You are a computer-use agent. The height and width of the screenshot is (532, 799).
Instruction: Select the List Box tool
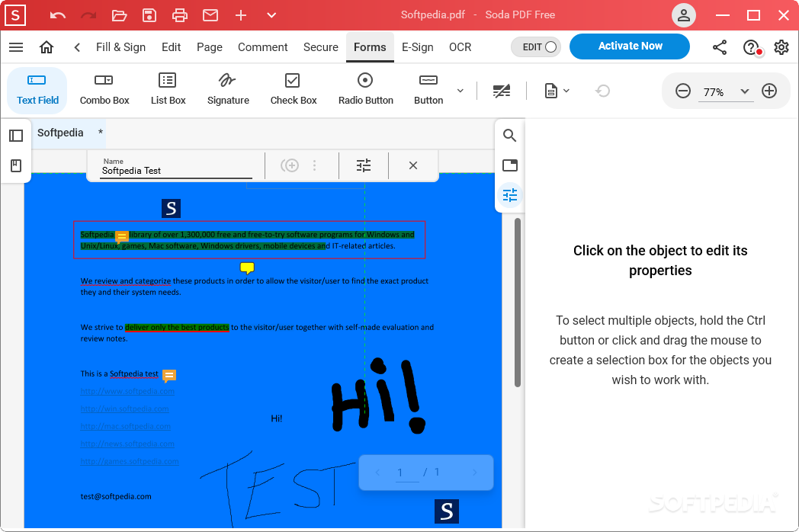tap(168, 90)
